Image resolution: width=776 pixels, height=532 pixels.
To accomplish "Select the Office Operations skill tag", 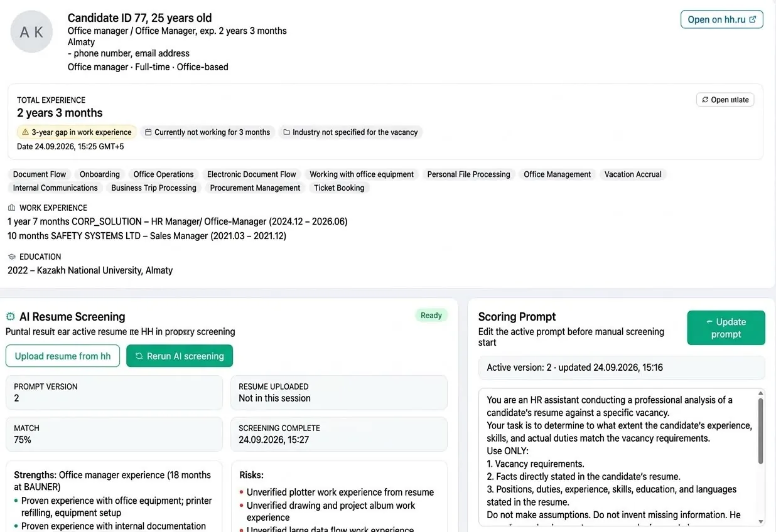I will (x=163, y=174).
